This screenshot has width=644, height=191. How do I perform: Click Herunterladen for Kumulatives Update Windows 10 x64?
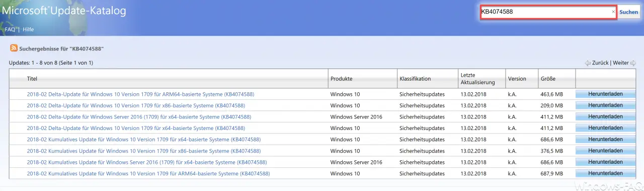605,139
